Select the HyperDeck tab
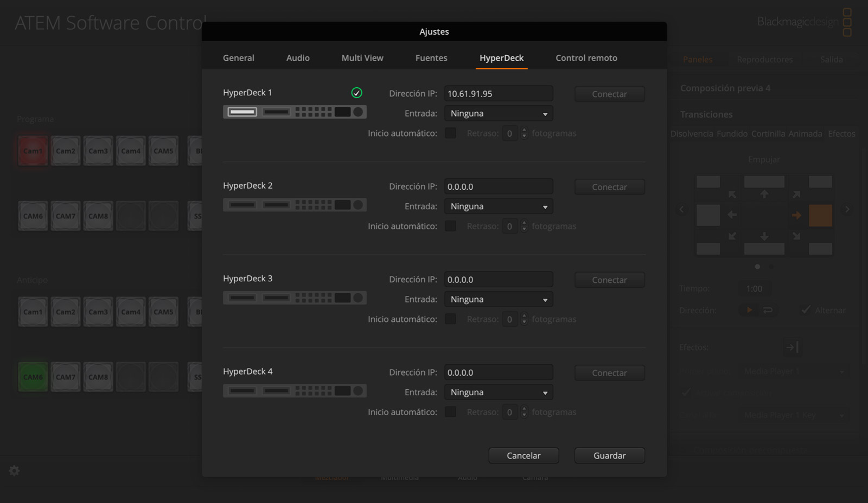Screen dimensions: 868x503 pyautogui.click(x=502, y=58)
